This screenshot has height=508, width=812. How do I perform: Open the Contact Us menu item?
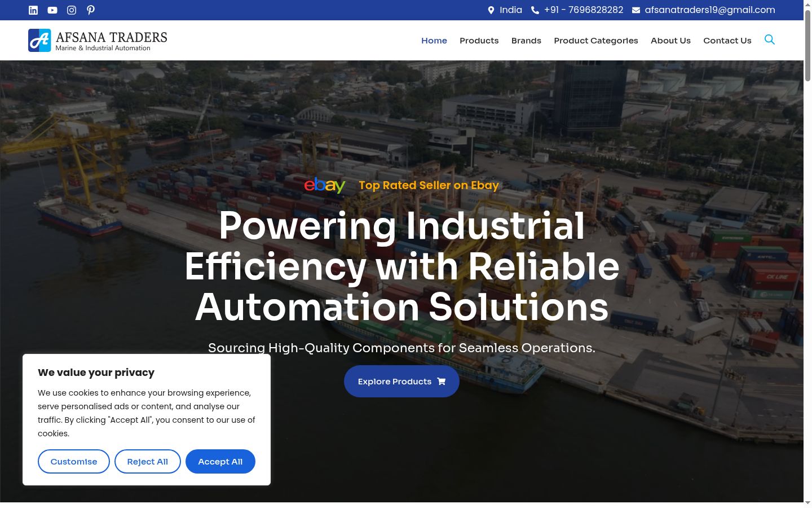point(727,41)
